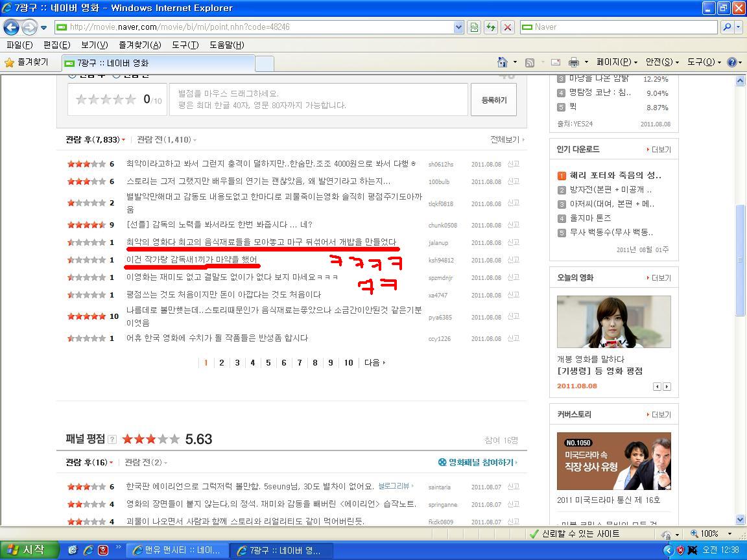Go to review page 5
The height and width of the screenshot is (560, 747).
[268, 363]
